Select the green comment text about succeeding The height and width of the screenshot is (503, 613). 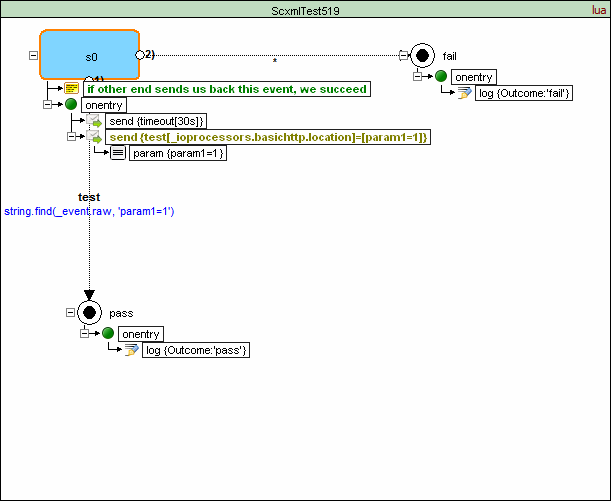tap(232, 89)
